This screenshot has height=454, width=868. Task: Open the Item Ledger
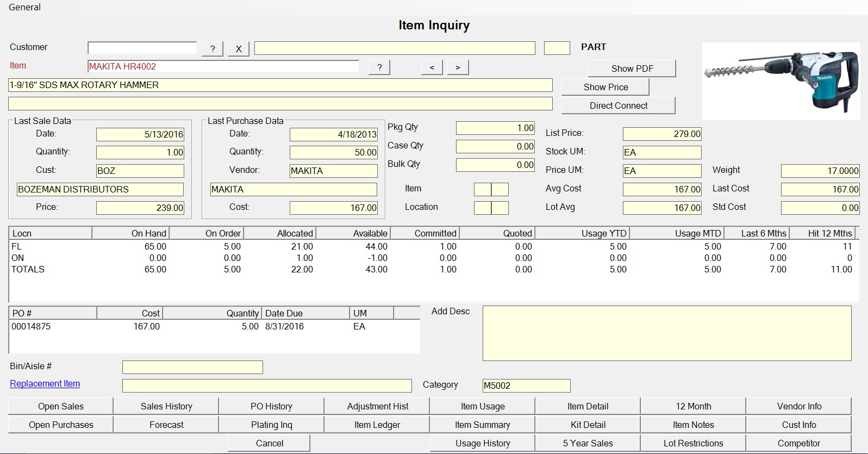pos(378,425)
